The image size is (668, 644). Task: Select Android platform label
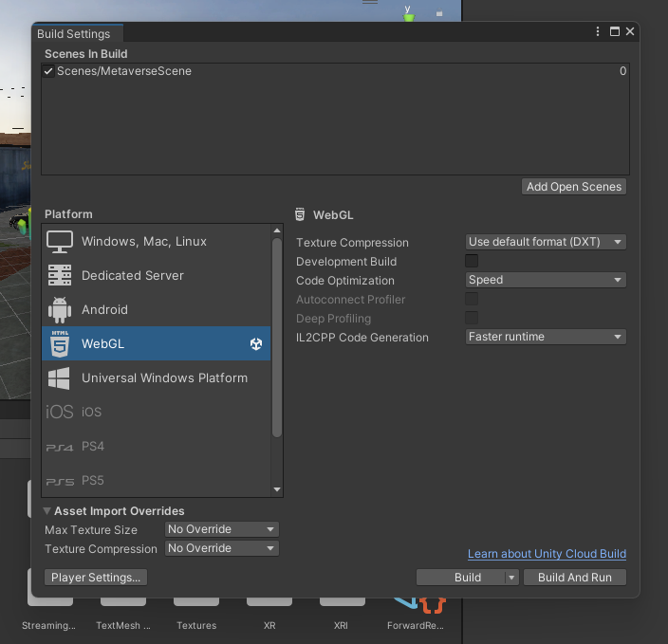pos(104,309)
